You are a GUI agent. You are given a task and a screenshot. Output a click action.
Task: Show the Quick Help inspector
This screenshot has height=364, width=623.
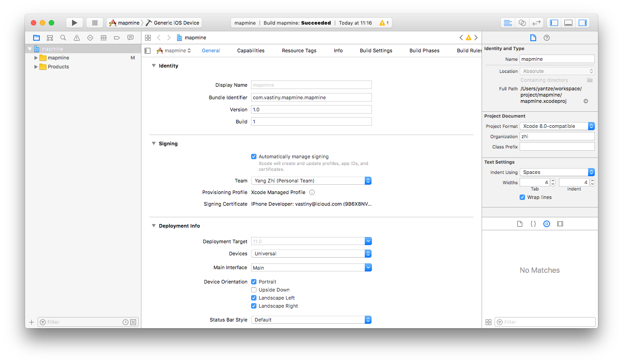(x=546, y=38)
